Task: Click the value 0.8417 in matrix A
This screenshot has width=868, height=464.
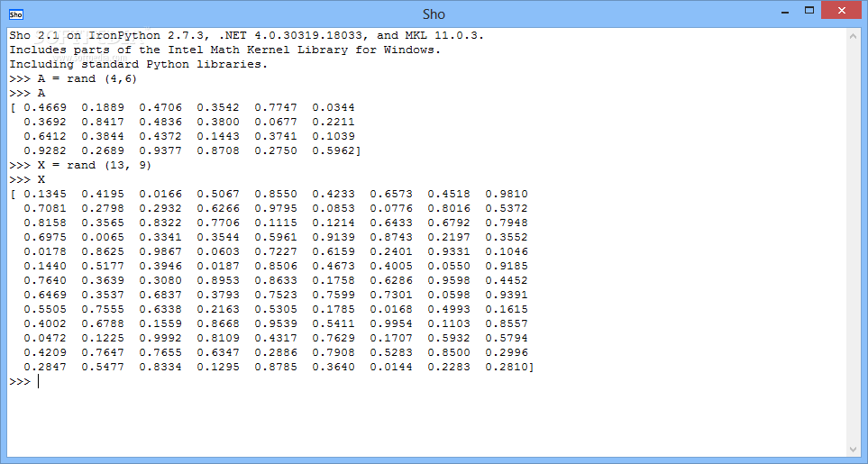Action: [x=103, y=122]
